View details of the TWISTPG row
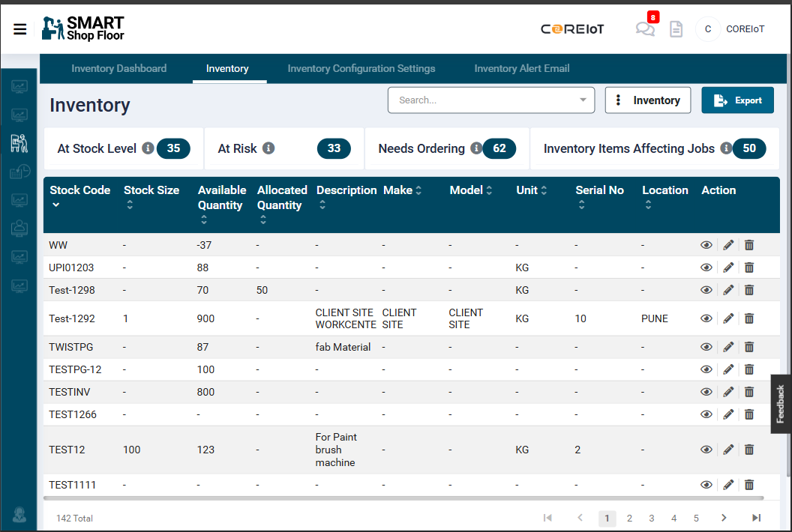 706,347
